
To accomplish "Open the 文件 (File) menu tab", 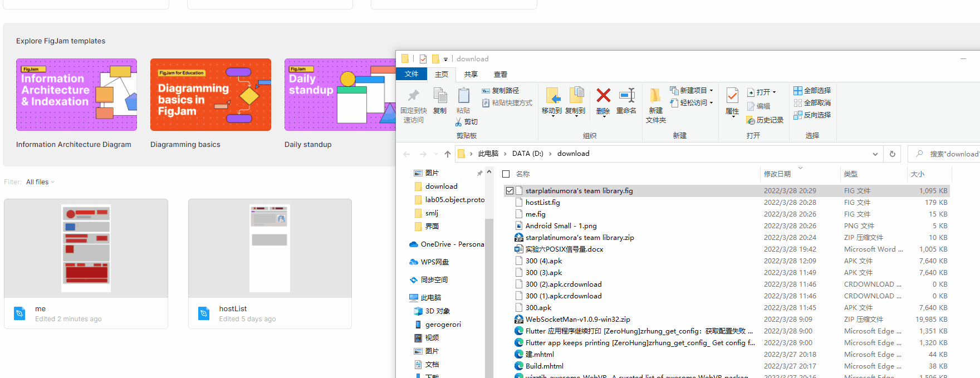I will tap(411, 74).
